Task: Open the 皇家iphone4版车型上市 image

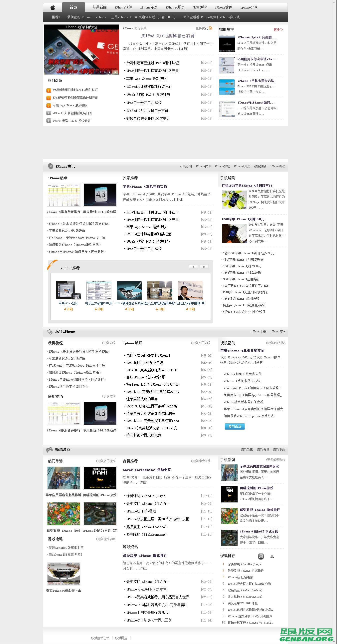Action: [x=64, y=574]
